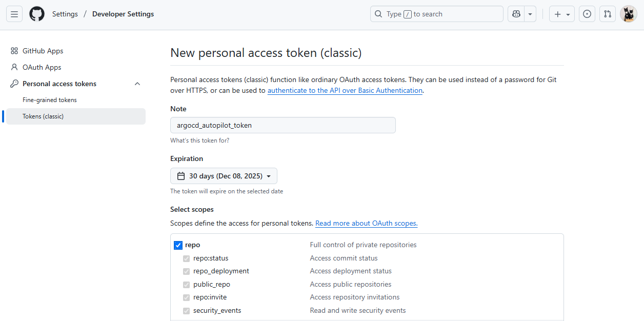Click the GitHub Apps sidebar icon

click(x=14, y=51)
